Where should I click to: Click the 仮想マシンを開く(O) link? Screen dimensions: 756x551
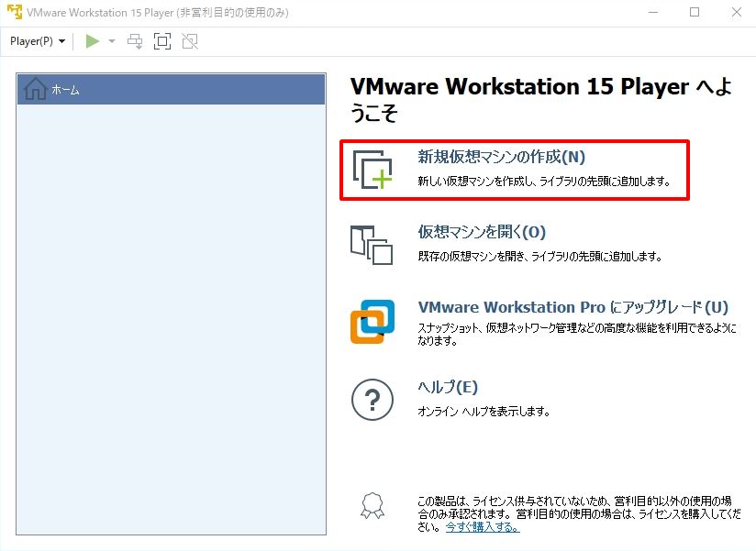click(482, 232)
